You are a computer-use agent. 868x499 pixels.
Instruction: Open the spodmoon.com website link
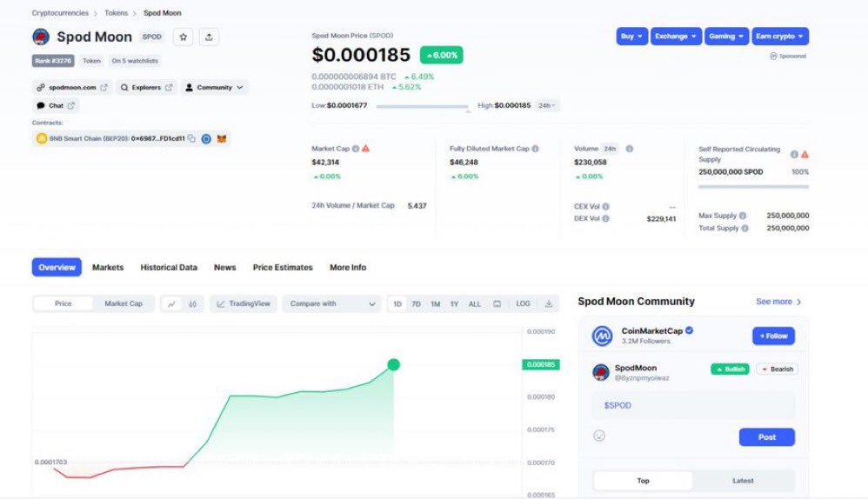coord(72,88)
